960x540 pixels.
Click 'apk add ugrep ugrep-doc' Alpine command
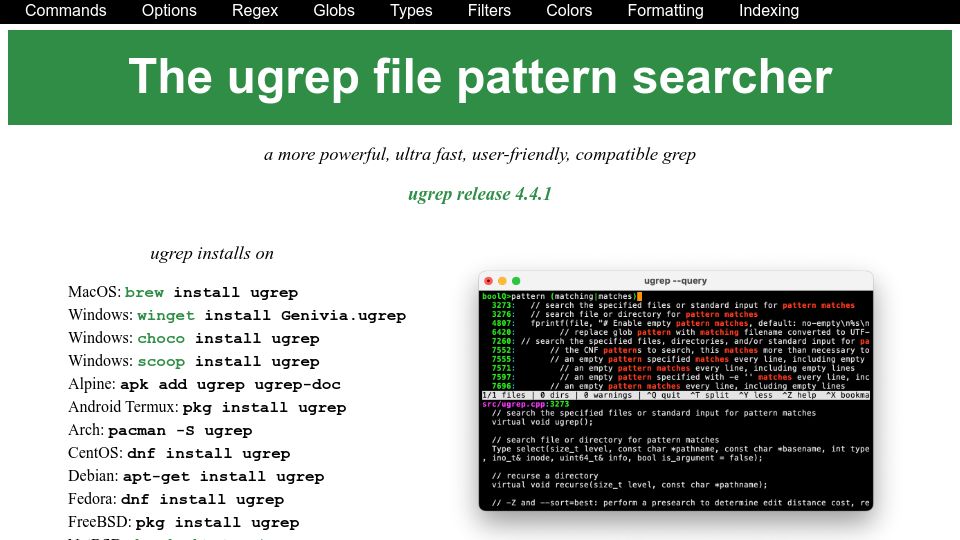click(230, 384)
